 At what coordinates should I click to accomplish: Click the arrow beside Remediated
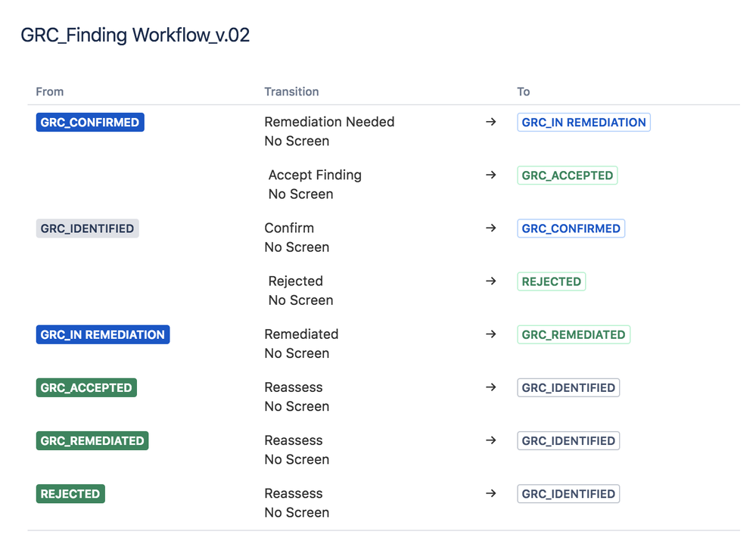pos(491,334)
